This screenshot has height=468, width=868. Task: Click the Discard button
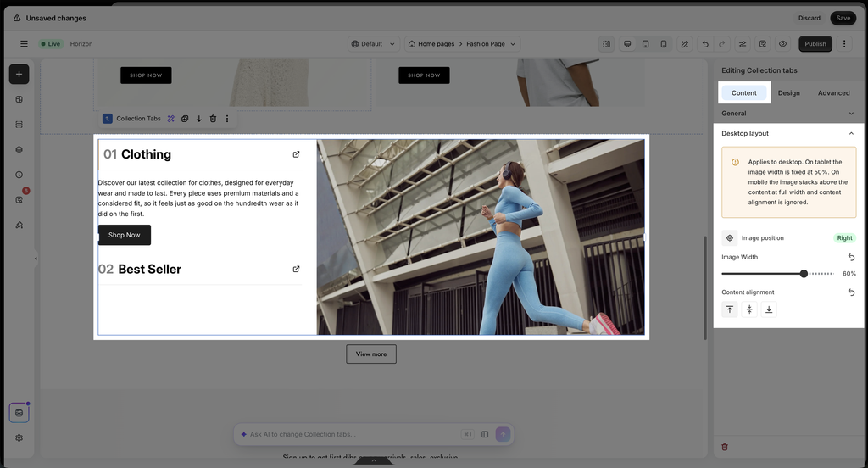tap(810, 19)
